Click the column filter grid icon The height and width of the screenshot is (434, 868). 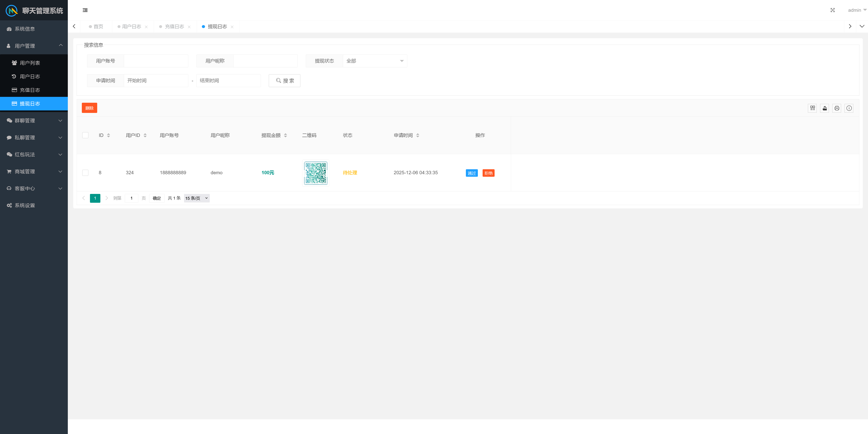click(812, 108)
